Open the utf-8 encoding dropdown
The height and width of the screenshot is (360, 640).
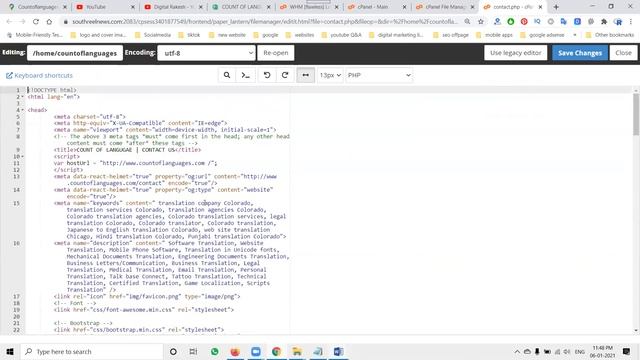point(206,53)
